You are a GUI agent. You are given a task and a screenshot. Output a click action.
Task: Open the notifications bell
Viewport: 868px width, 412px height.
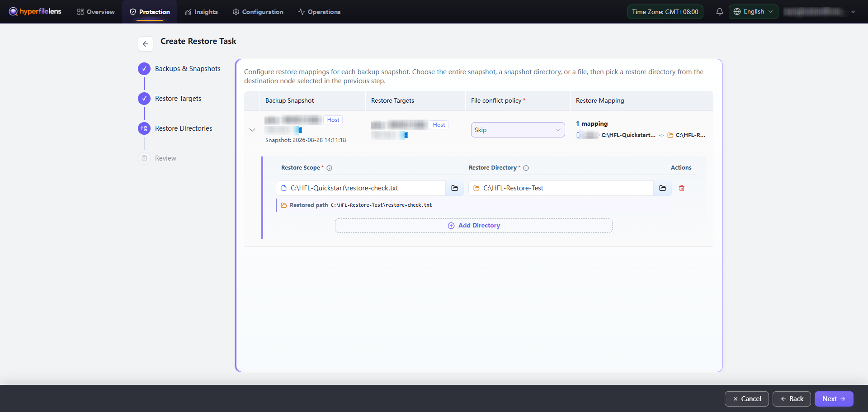pos(720,12)
